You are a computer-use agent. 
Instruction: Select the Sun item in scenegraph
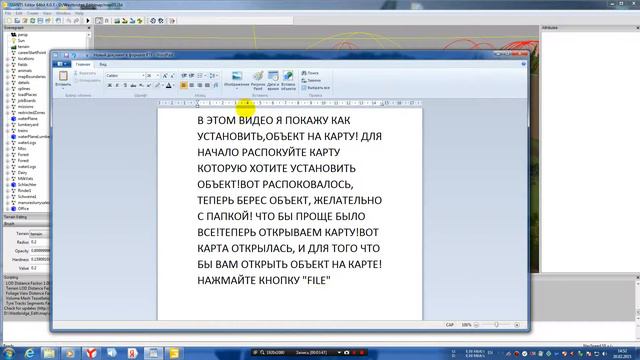21,40
